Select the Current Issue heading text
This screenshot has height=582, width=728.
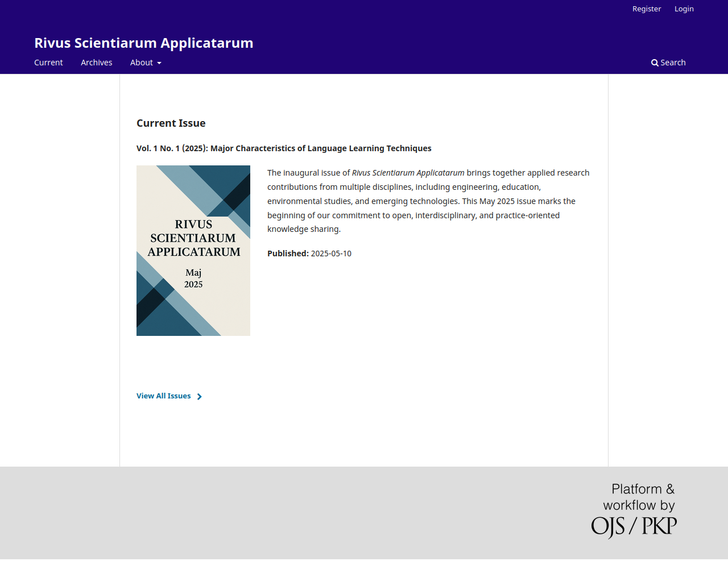171,123
